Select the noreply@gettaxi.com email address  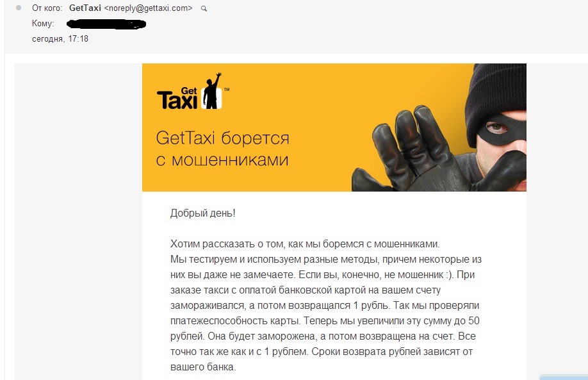tap(148, 8)
